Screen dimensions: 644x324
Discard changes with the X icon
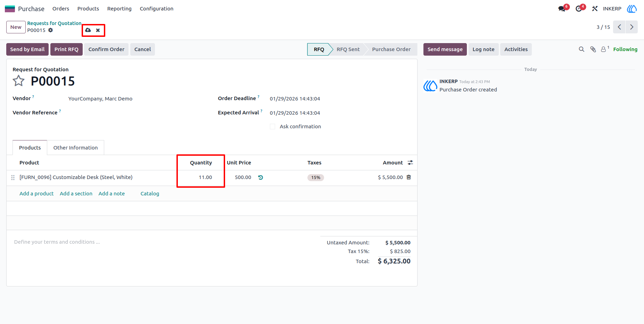(x=98, y=30)
